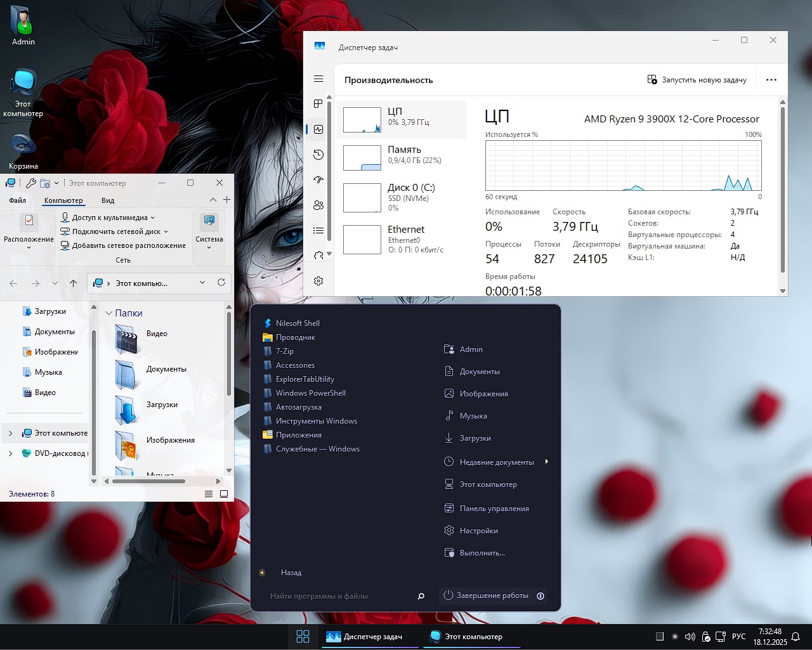Open the Details view in Task Manager
This screenshot has height=650, width=812.
click(318, 230)
